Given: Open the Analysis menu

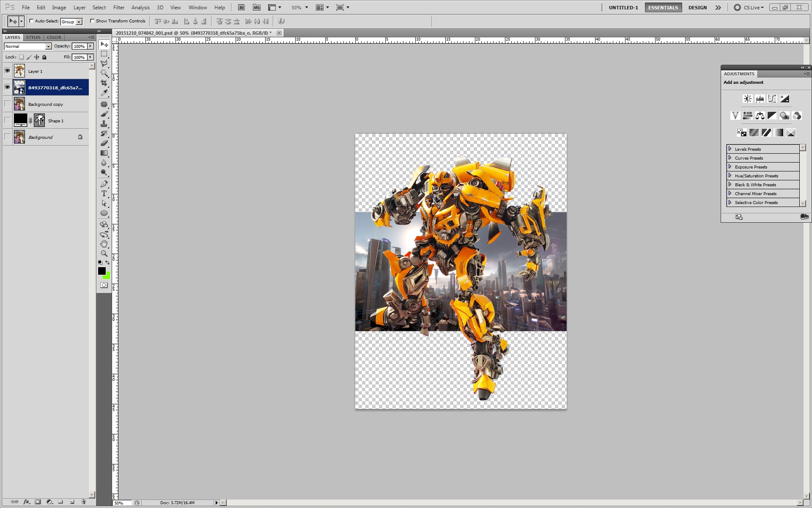Looking at the screenshot, I should point(140,8).
